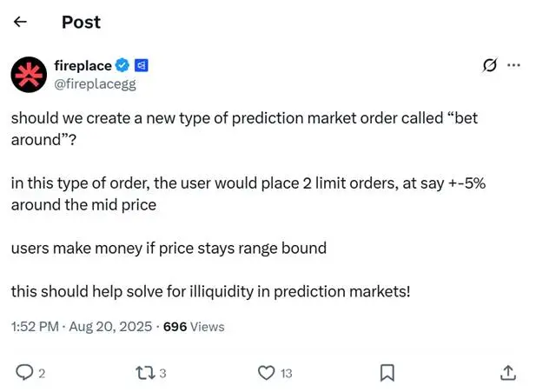Bookmark this post
The image size is (536, 392).
(x=387, y=373)
